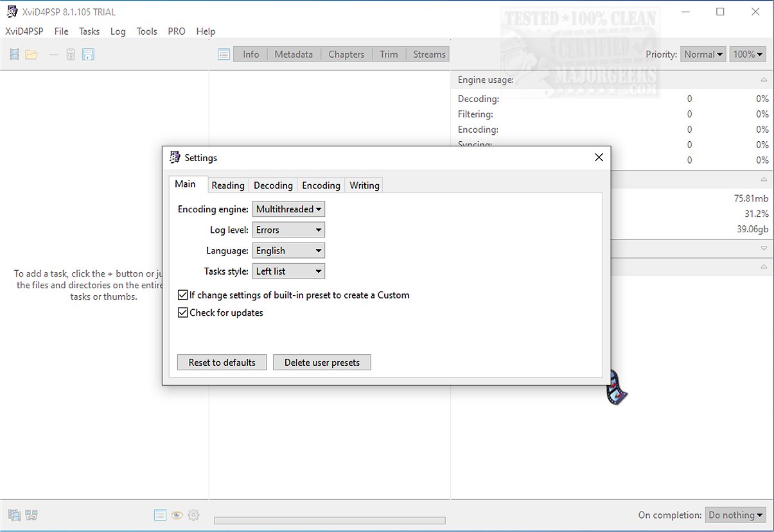Click the bottom progress bar
Image resolution: width=774 pixels, height=532 pixels.
click(330, 520)
